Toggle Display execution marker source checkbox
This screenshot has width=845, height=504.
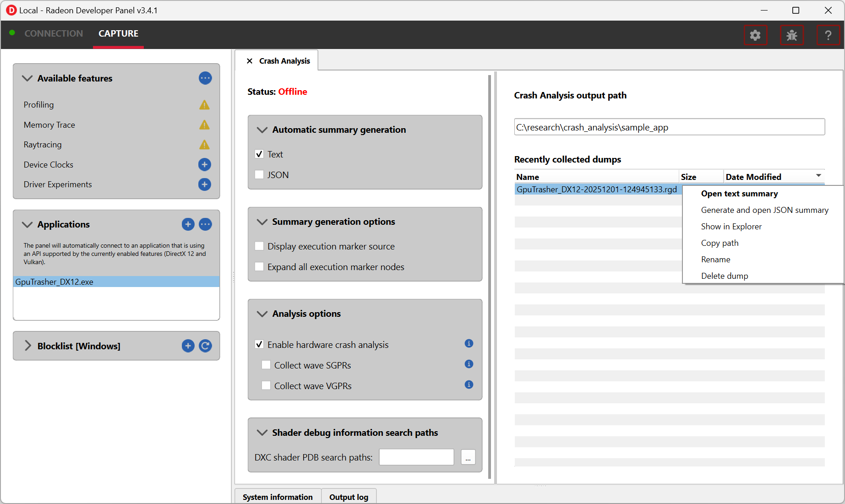coord(259,246)
